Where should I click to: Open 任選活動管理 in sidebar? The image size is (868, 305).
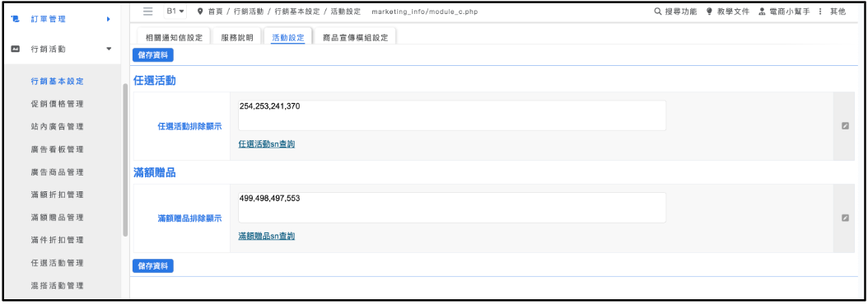click(57, 262)
